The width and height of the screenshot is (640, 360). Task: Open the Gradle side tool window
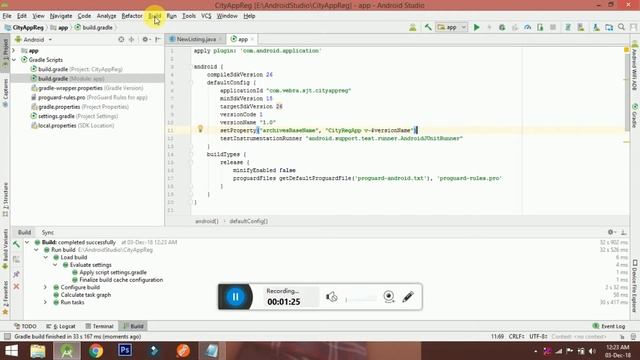tap(635, 116)
